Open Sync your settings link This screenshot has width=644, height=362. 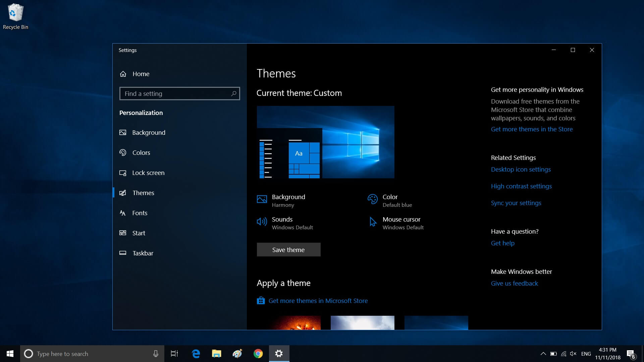click(x=516, y=203)
